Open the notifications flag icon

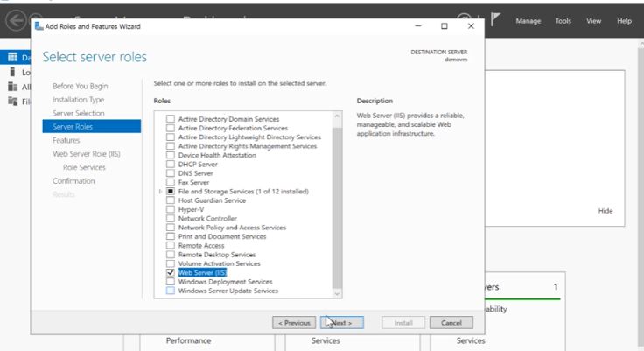coord(495,20)
